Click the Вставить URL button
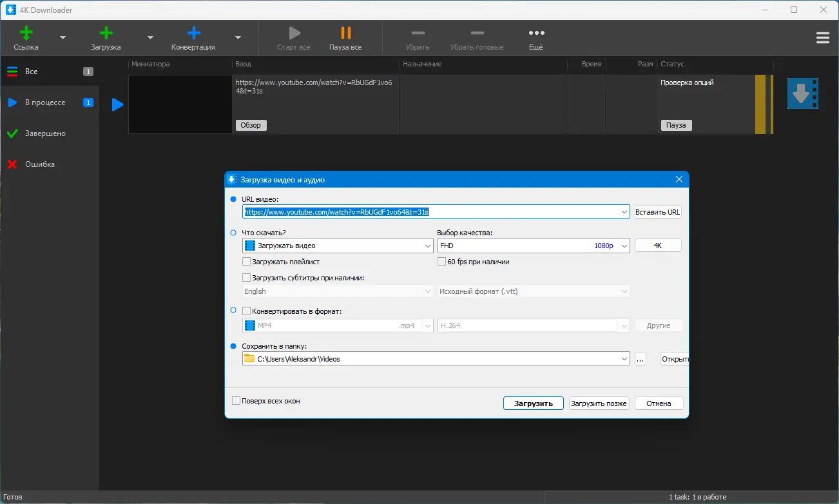The height and width of the screenshot is (504, 839). click(x=657, y=212)
